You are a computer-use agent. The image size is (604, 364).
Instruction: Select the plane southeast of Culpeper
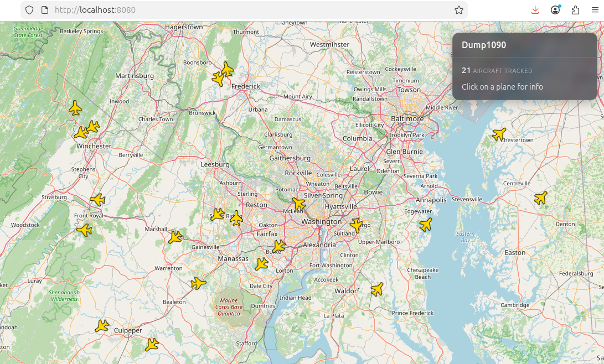click(x=152, y=345)
